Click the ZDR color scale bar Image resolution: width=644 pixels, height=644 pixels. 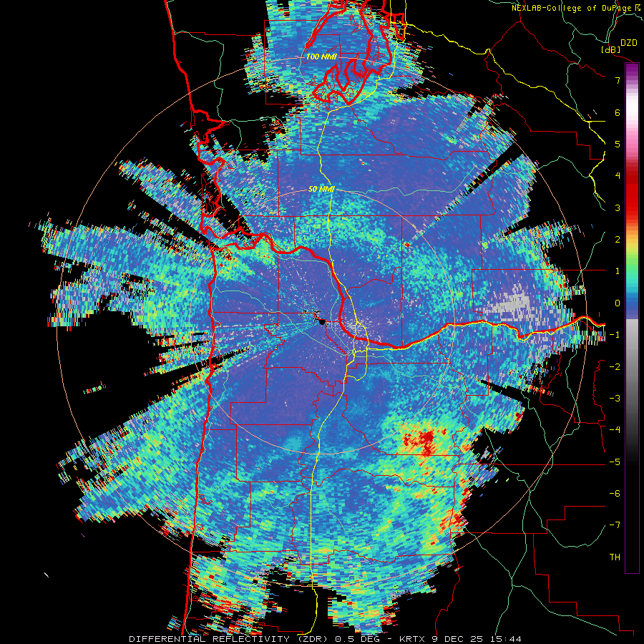point(632,318)
